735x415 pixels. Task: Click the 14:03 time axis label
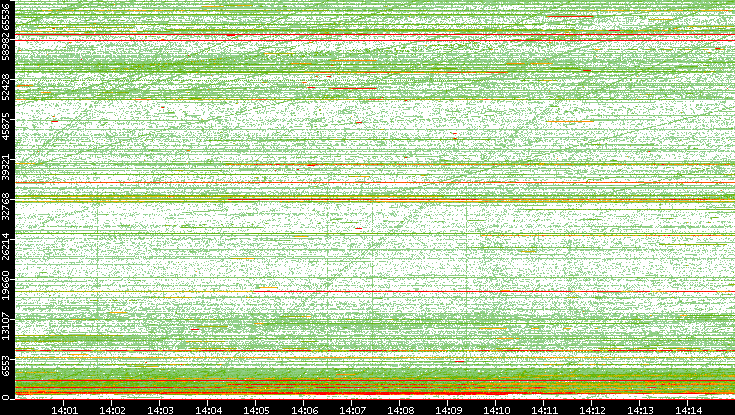pyautogui.click(x=160, y=410)
